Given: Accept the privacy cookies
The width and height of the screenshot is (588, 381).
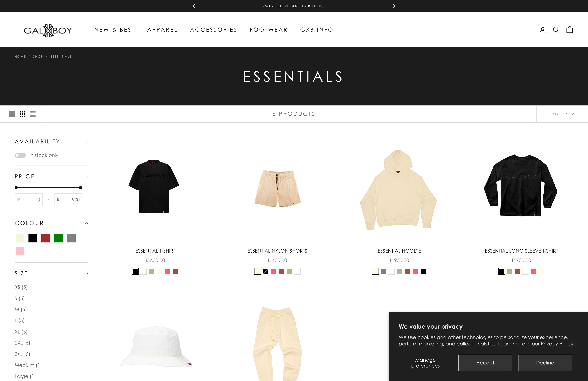Looking at the screenshot, I should click(x=485, y=363).
